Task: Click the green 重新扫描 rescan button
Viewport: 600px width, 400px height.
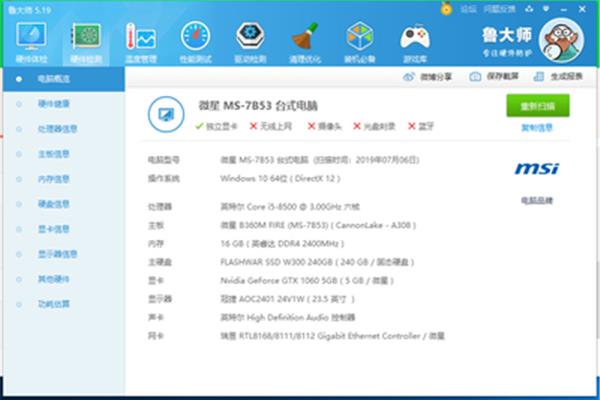Action: tap(538, 106)
